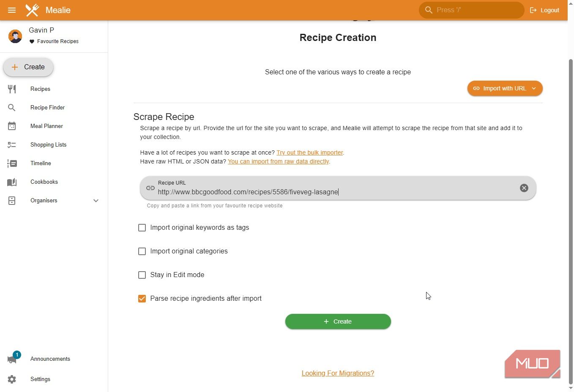Open the Try out the bulk importer link
The height and width of the screenshot is (392, 574).
point(309,152)
